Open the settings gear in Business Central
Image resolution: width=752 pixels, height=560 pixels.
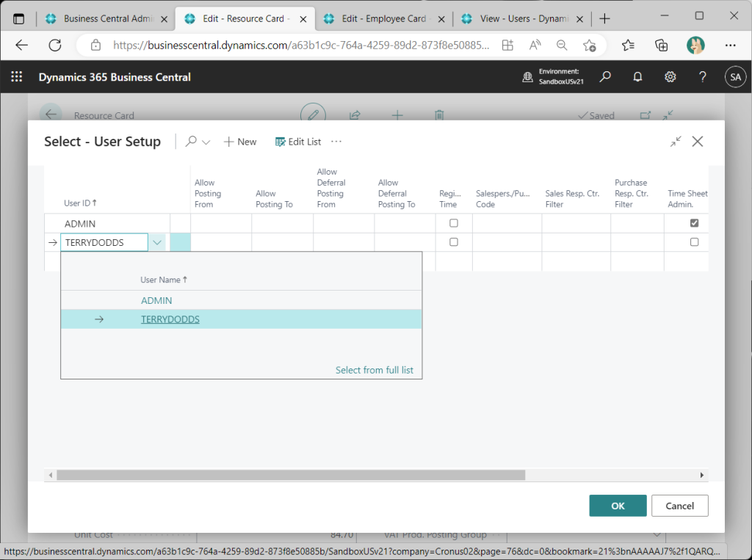click(670, 77)
